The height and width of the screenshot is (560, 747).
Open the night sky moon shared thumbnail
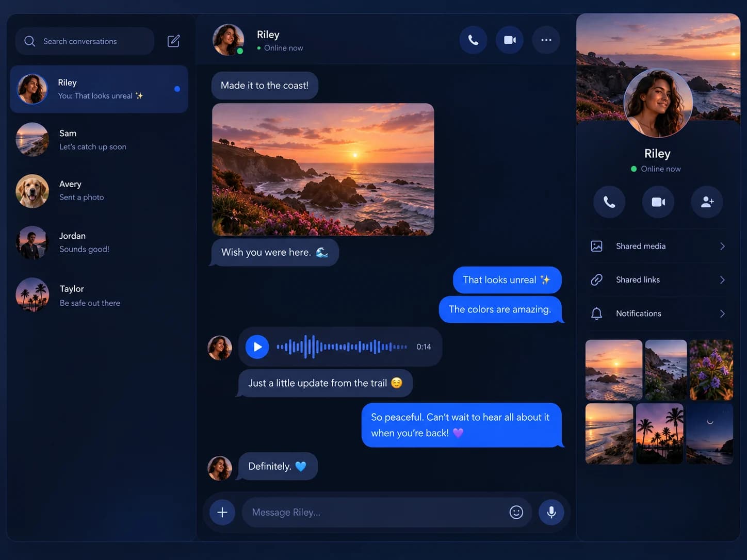(x=710, y=434)
